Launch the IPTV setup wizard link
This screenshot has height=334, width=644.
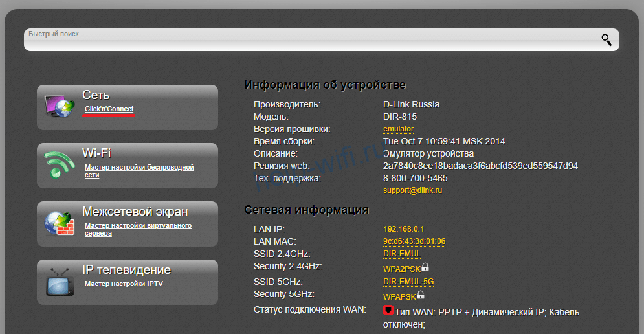(123, 284)
